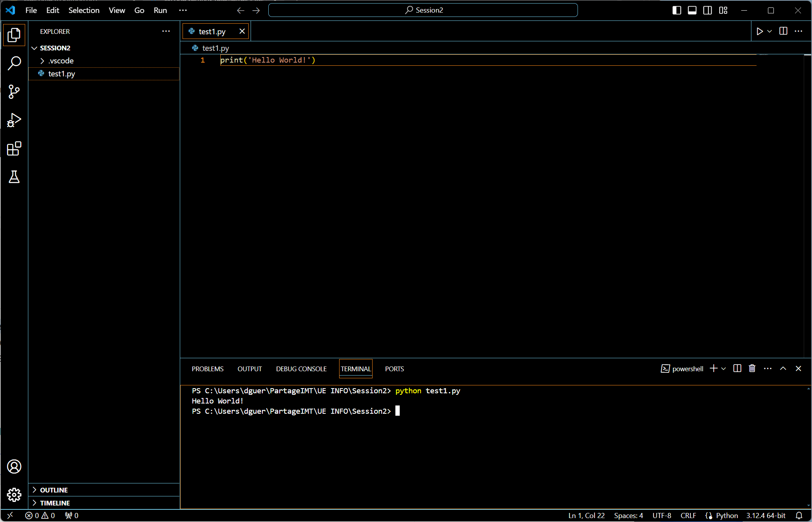Click the Session2 command center search box
Screen dimensions: 812x522
pos(423,10)
